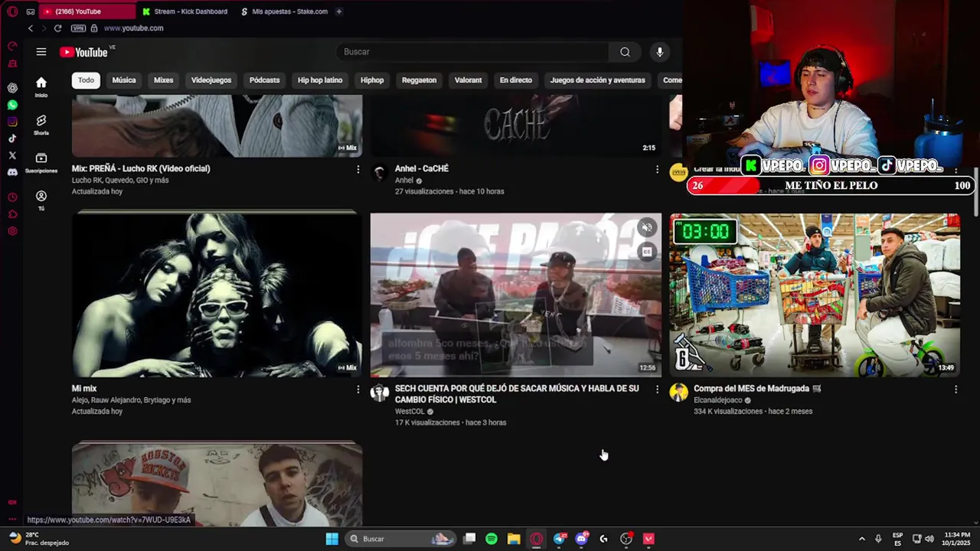This screenshot has height=551, width=980.
Task: Open Shorts in YouTube sidebar
Action: [41, 125]
